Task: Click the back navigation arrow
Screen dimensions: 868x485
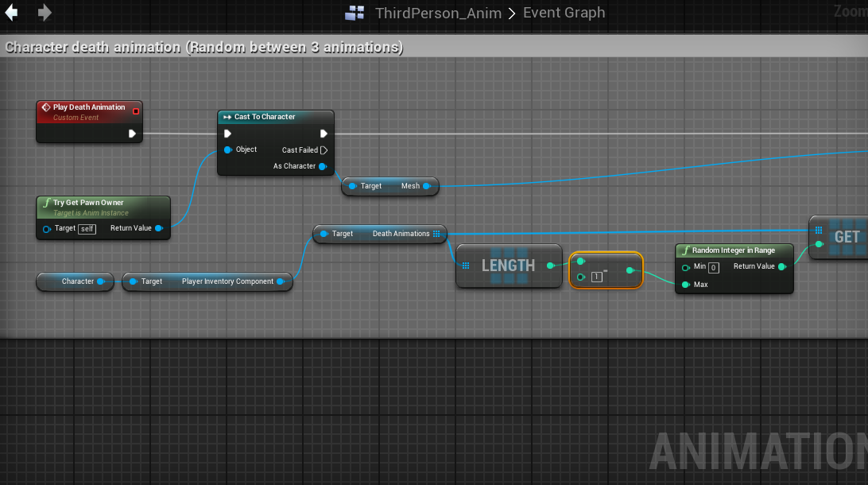Action: pyautogui.click(x=12, y=13)
